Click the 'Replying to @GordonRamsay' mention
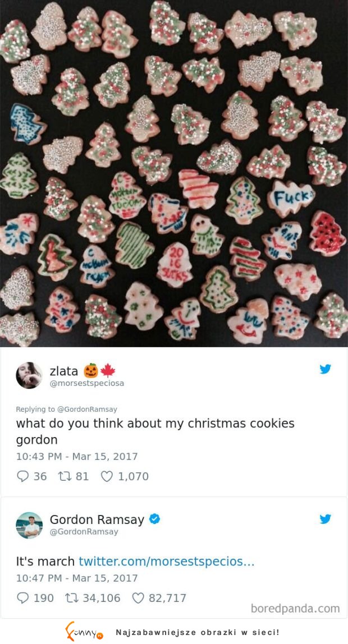Image resolution: width=348 pixels, height=644 pixels. (67, 409)
